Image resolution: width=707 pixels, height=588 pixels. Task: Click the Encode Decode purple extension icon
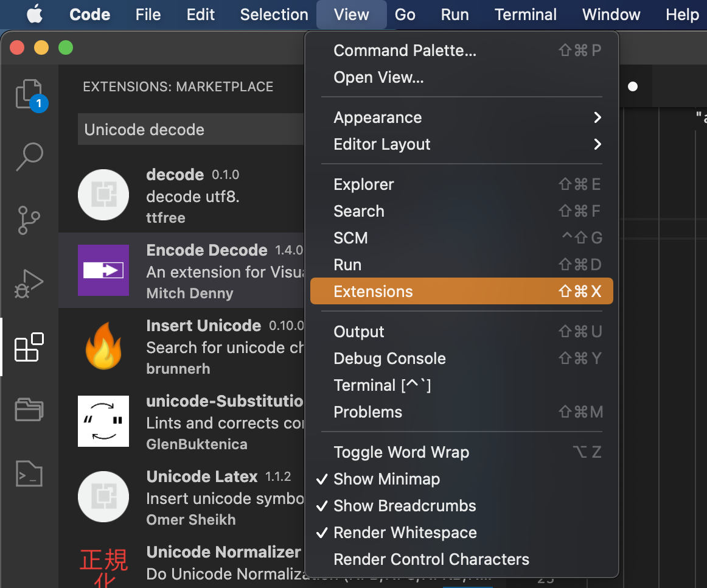(103, 270)
